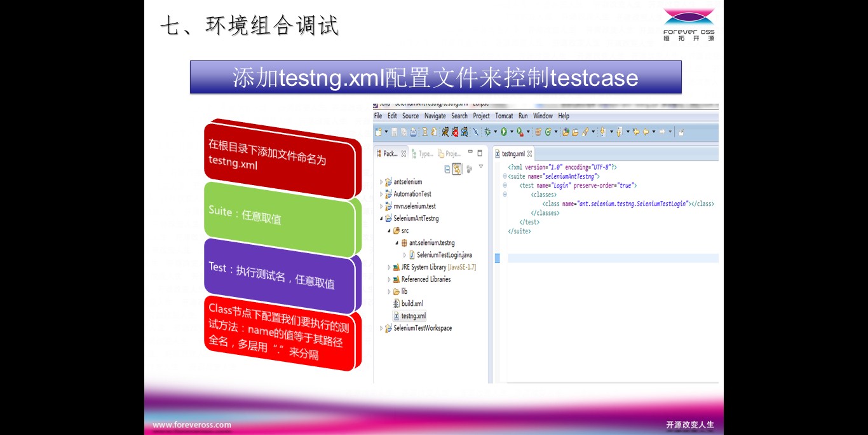Expand the SeleniumTestLogin.java node
868x435 pixels.
point(405,255)
